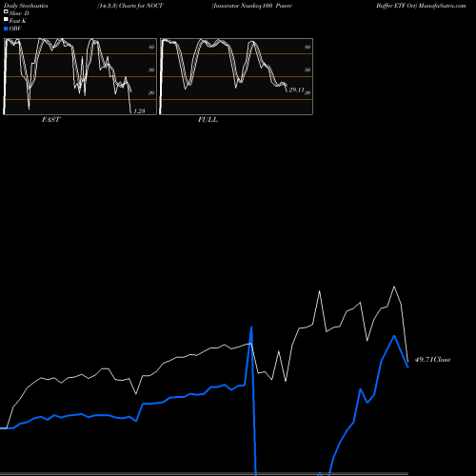The width and height of the screenshot is (476, 476).
Task: Open the FULL stochastic chart panel
Action: coord(236,76)
